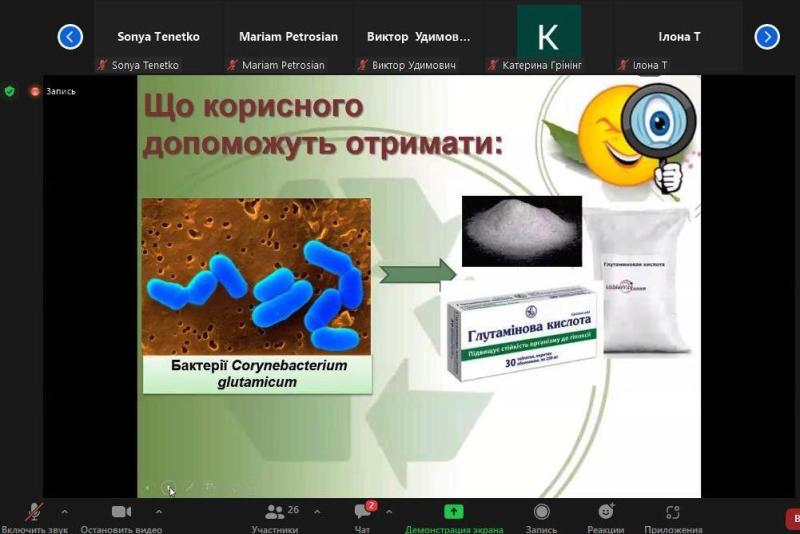Click muted mic icon beside Mariam Petrosian label

(233, 65)
